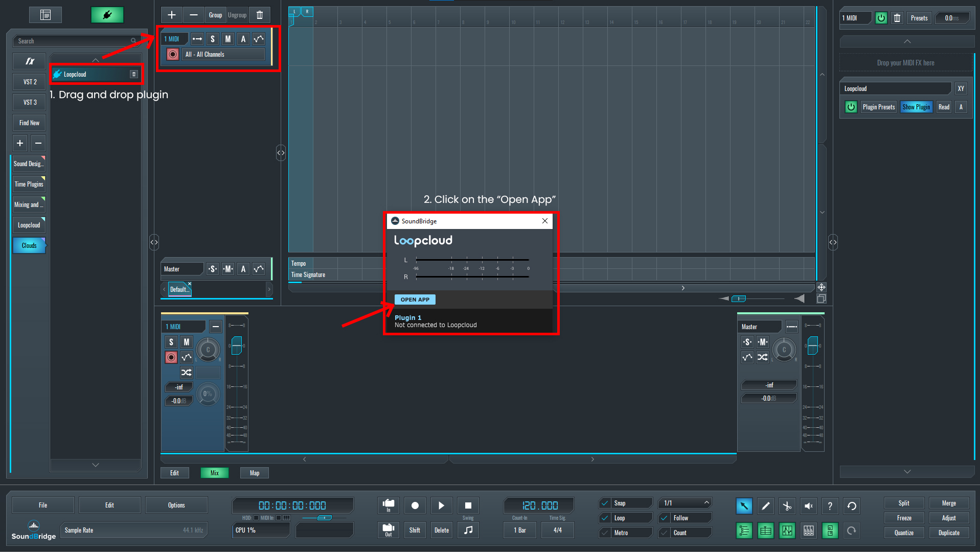
Task: Open XY pad for Loopcloud
Action: 961,88
